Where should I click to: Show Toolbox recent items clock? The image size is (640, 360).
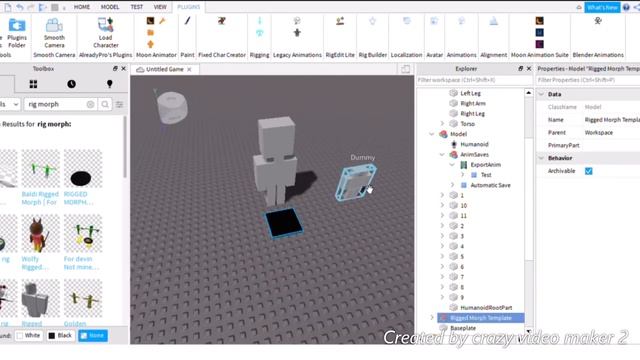click(71, 84)
